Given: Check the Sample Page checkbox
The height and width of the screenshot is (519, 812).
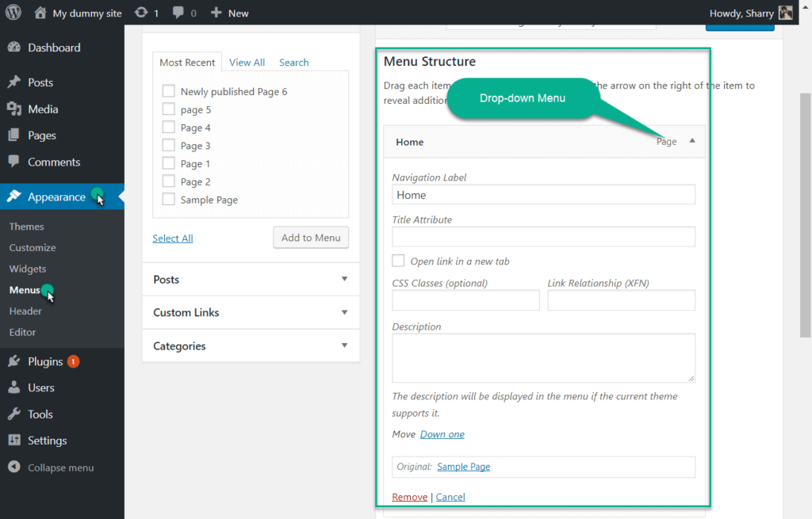Looking at the screenshot, I should click(x=168, y=199).
